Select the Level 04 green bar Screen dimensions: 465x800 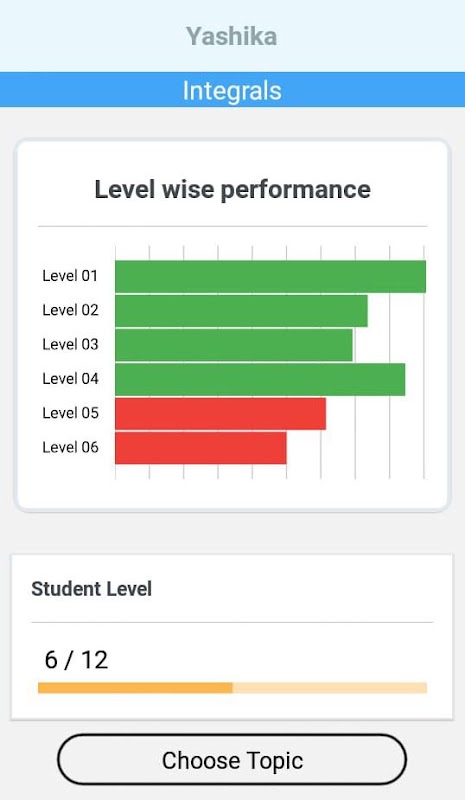point(260,379)
